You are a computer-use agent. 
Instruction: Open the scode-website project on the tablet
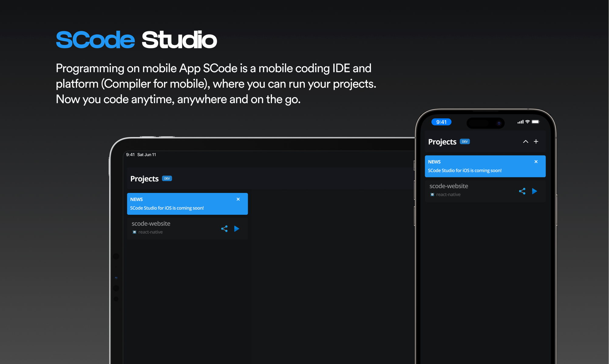[x=187, y=229]
